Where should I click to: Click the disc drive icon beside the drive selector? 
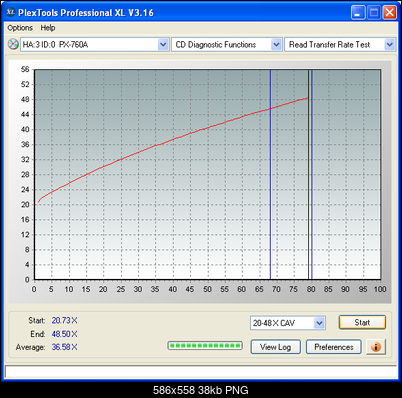click(13, 44)
